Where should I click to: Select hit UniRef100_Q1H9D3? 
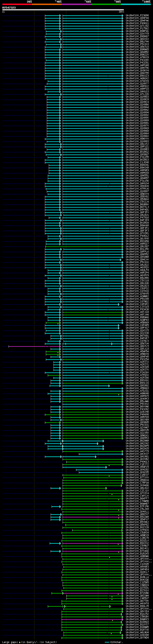(137, 97)
